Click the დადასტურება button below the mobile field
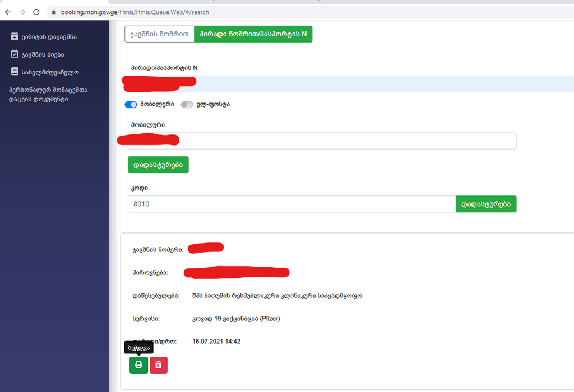Viewport: 574px width, 392px height. coord(158,165)
